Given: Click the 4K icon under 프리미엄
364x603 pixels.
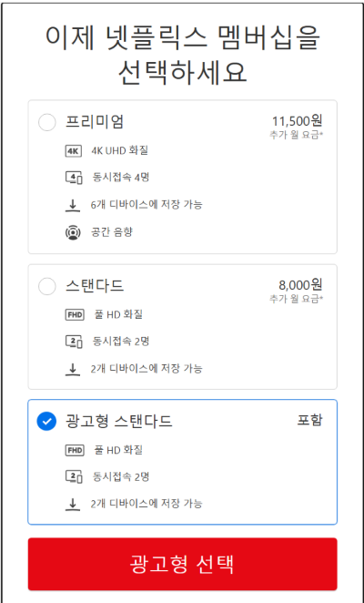Looking at the screenshot, I should click(x=74, y=151).
